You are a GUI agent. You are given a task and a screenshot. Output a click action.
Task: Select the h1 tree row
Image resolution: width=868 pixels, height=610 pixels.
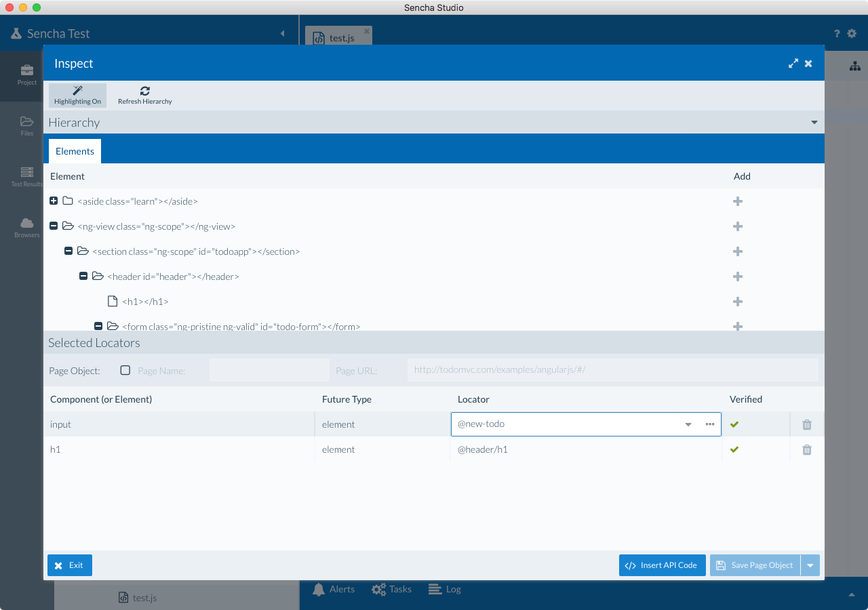point(434,302)
